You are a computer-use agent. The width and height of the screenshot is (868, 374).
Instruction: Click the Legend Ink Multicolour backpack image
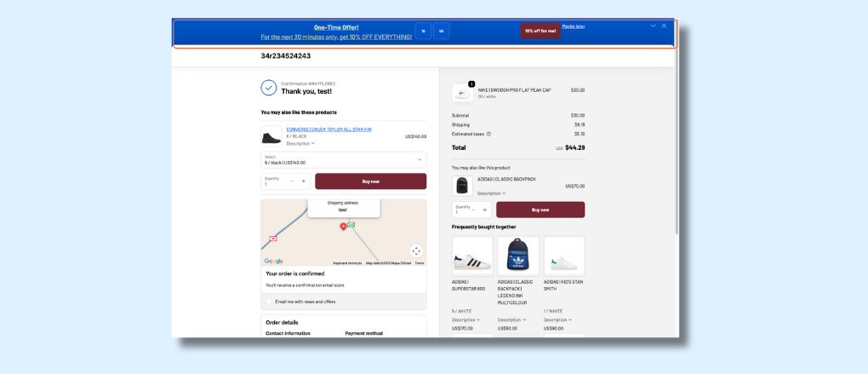click(518, 256)
